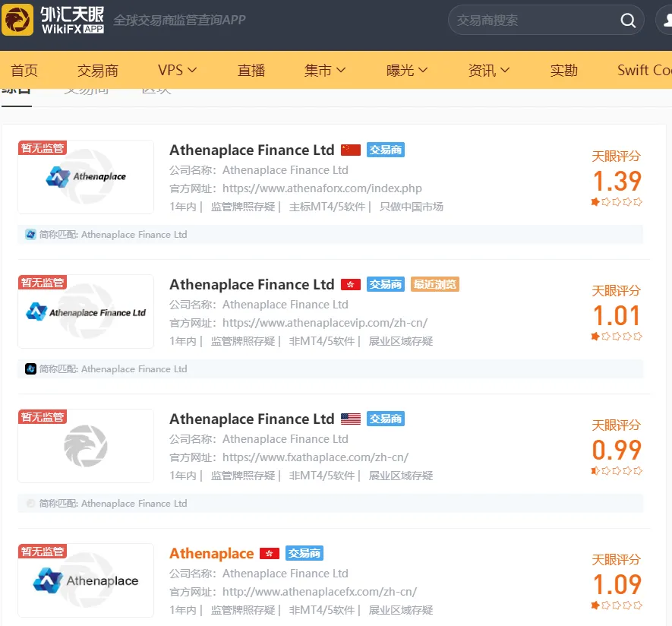Image resolution: width=672 pixels, height=626 pixels.
Task: Open Swift Code in the navigation bar
Action: tap(644, 71)
